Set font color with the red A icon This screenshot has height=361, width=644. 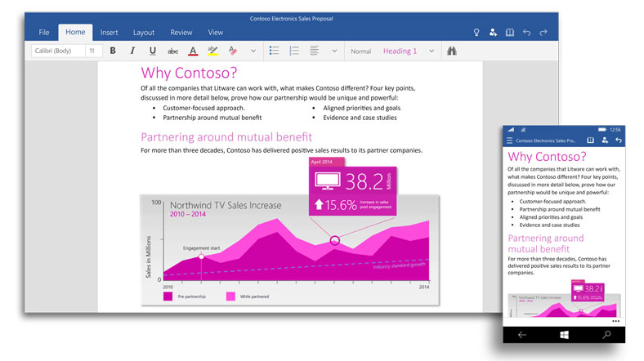(x=193, y=51)
